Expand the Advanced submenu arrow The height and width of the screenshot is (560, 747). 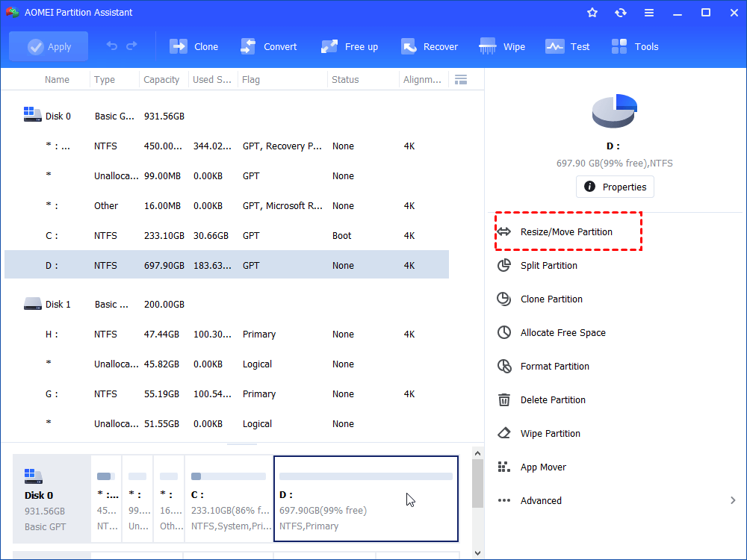pos(733,500)
